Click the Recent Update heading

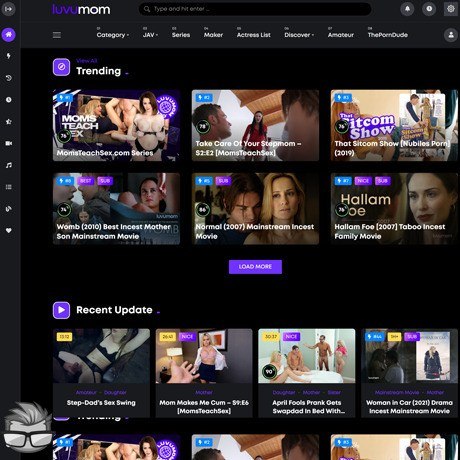click(114, 310)
